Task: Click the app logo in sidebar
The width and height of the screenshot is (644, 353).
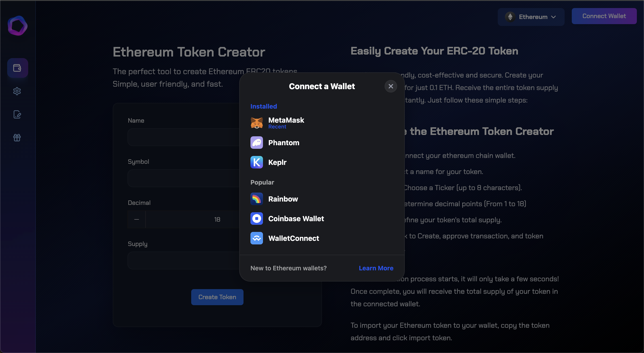Action: click(17, 26)
